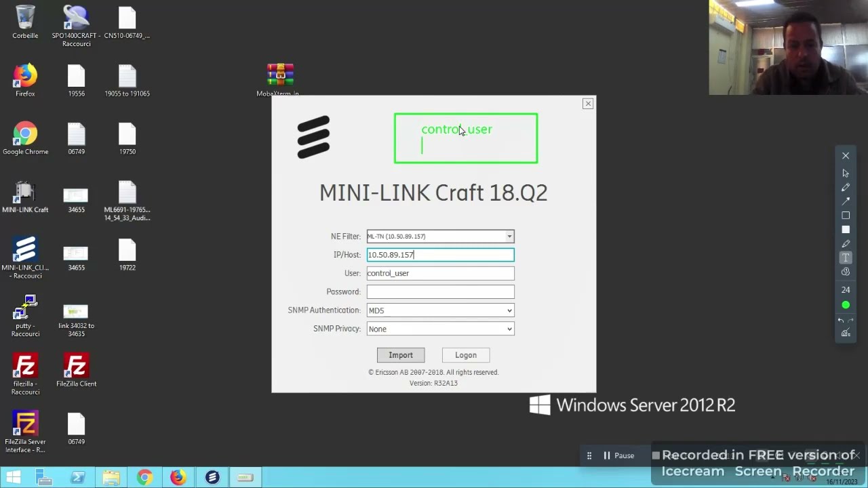868x488 pixels.
Task: Select the Text tool in the drawing toolbar
Action: [846, 258]
